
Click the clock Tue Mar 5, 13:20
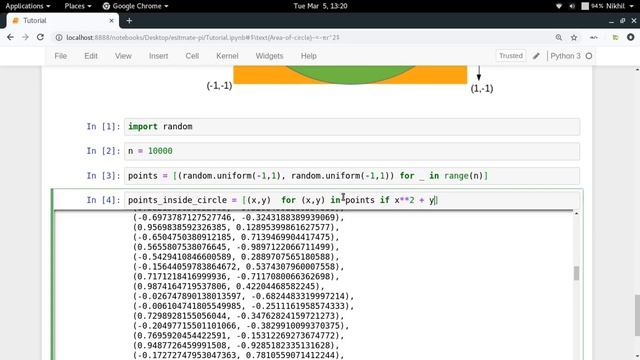click(x=320, y=6)
